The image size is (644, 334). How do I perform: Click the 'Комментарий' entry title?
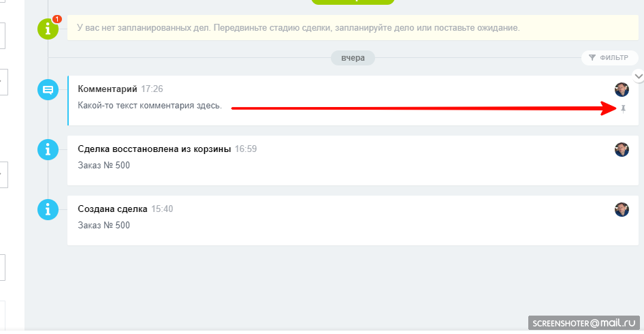(x=107, y=89)
